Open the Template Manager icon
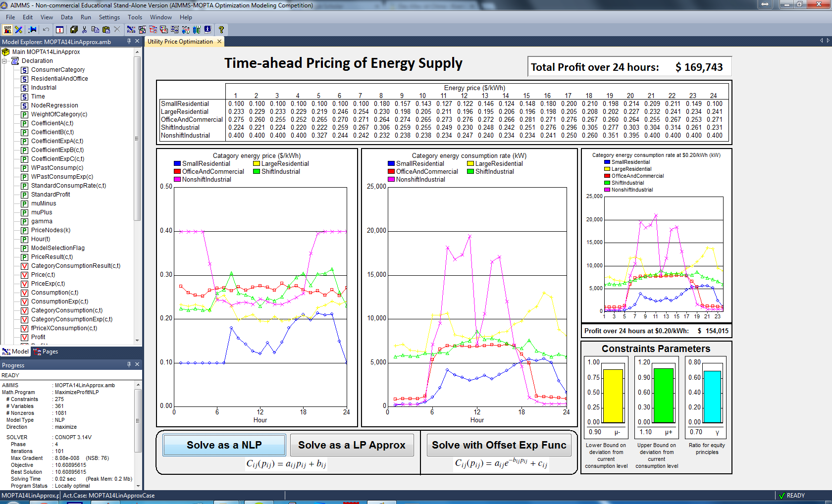Screen dimensions: 832x504 pos(164,30)
